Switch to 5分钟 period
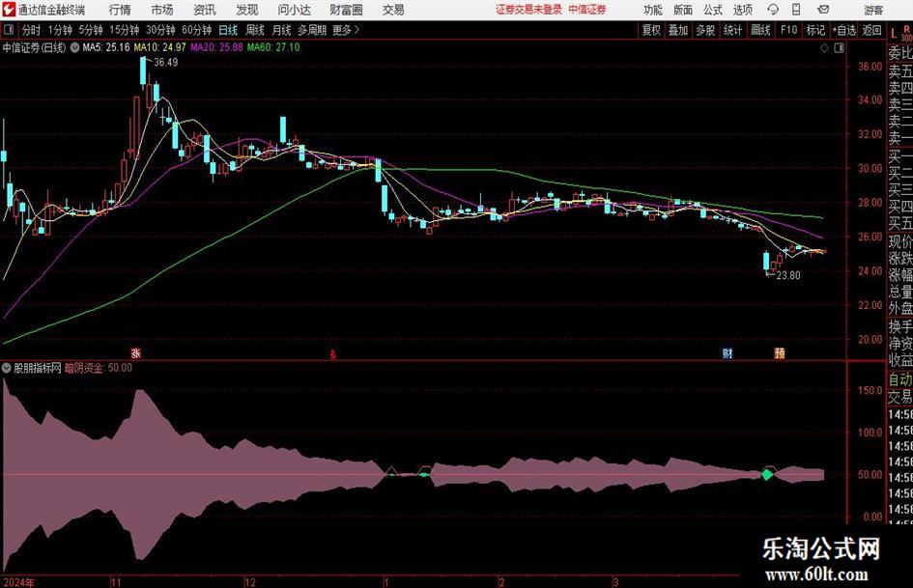The image size is (913, 588). pos(90,30)
